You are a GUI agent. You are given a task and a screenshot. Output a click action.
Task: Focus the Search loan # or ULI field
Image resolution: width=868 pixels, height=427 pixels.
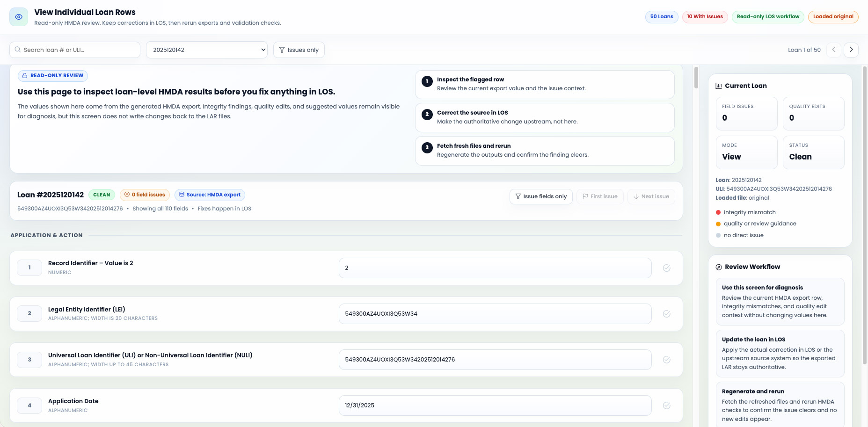(75, 50)
